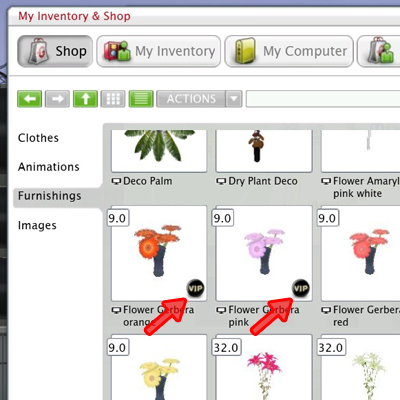
Task: Switch to list view layout
Action: click(141, 99)
